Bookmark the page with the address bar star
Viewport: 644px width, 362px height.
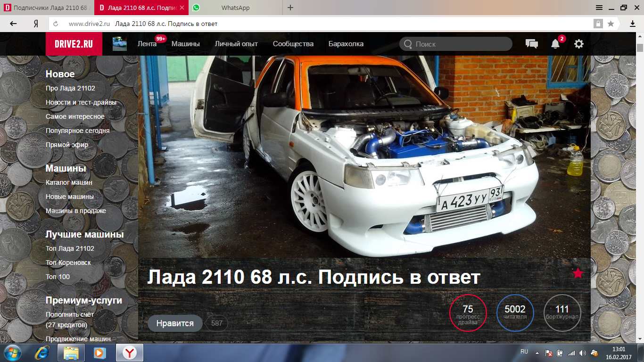pos(611,24)
